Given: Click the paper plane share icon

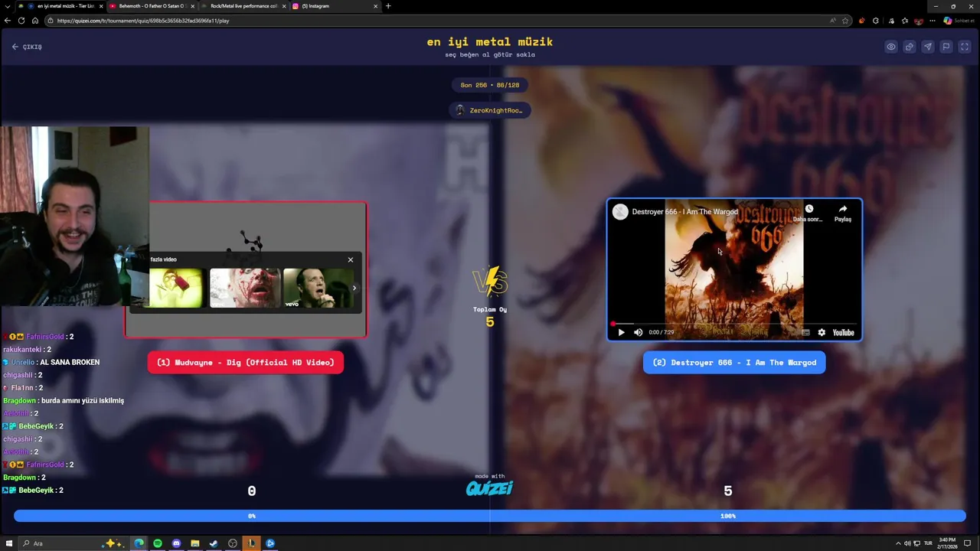Looking at the screenshot, I should click(928, 47).
